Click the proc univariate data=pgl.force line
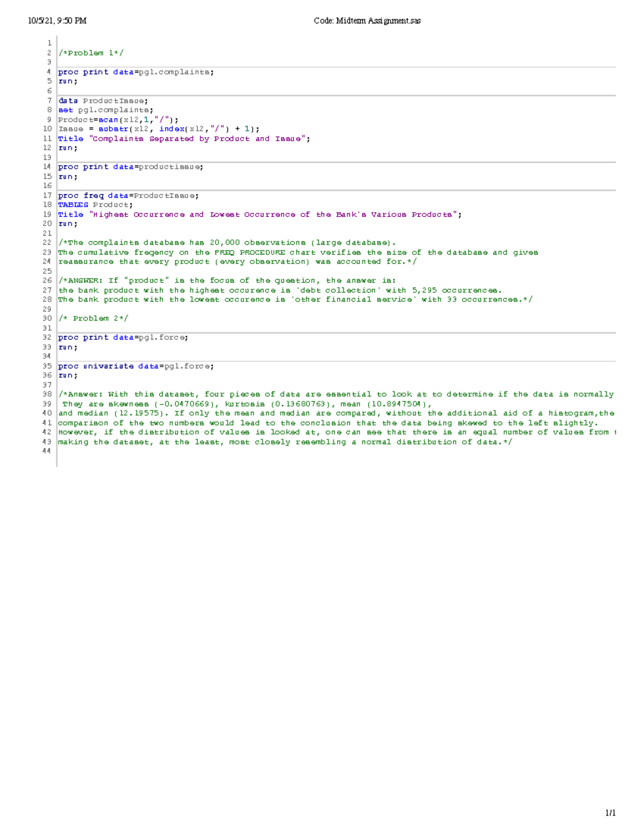Image resolution: width=644 pixels, height=834 pixels. (x=135, y=366)
